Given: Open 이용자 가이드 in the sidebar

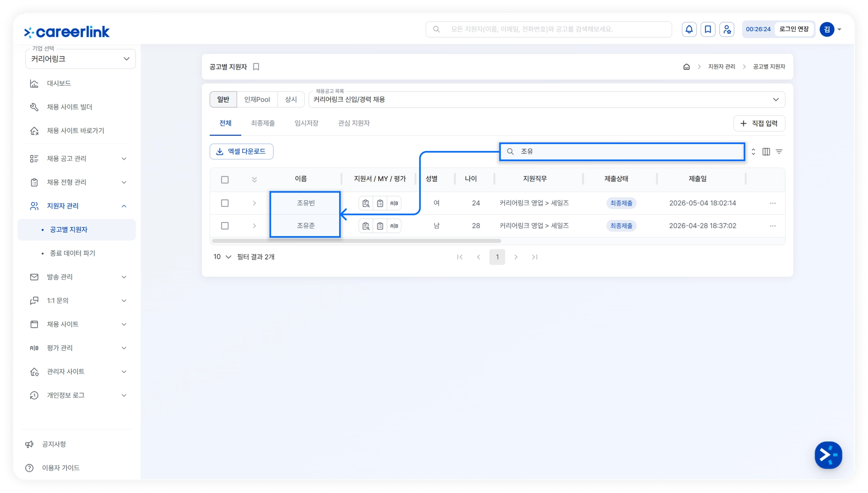Looking at the screenshot, I should [x=61, y=468].
